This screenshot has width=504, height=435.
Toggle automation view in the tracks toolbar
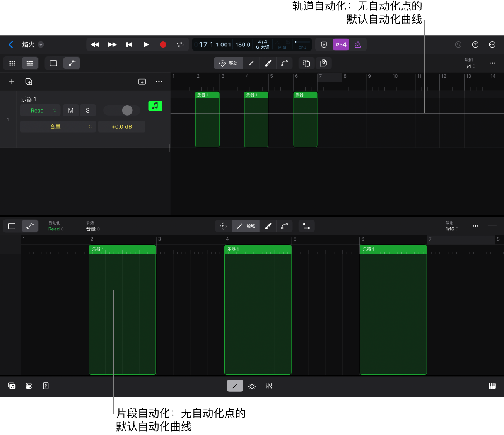tap(72, 63)
